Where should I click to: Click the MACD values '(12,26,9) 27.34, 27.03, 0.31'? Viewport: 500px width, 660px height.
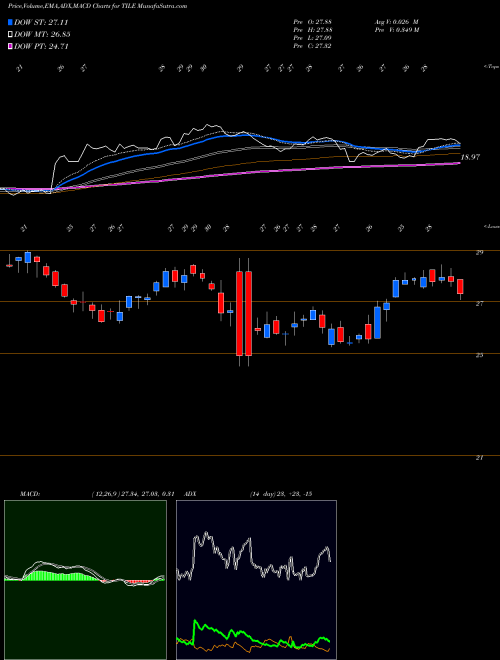click(x=133, y=494)
